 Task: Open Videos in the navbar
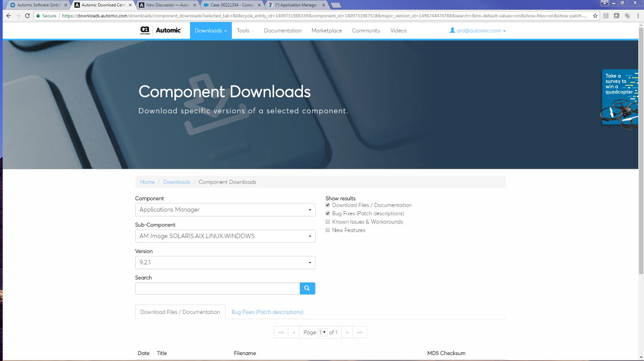[398, 31]
